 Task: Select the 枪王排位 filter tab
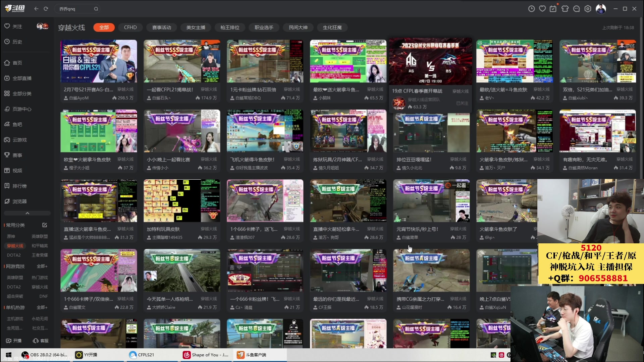tap(230, 27)
